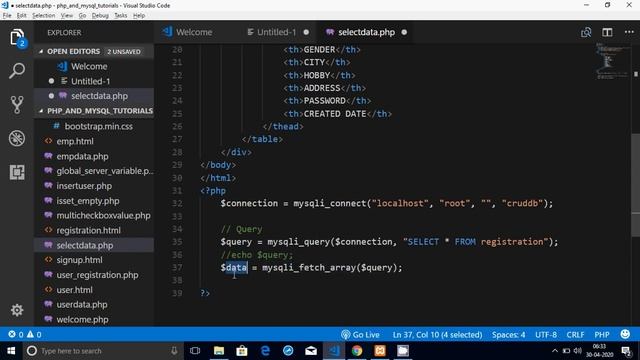This screenshot has width=640, height=360.
Task: Click the feedback smiley icon
Action: point(625,334)
